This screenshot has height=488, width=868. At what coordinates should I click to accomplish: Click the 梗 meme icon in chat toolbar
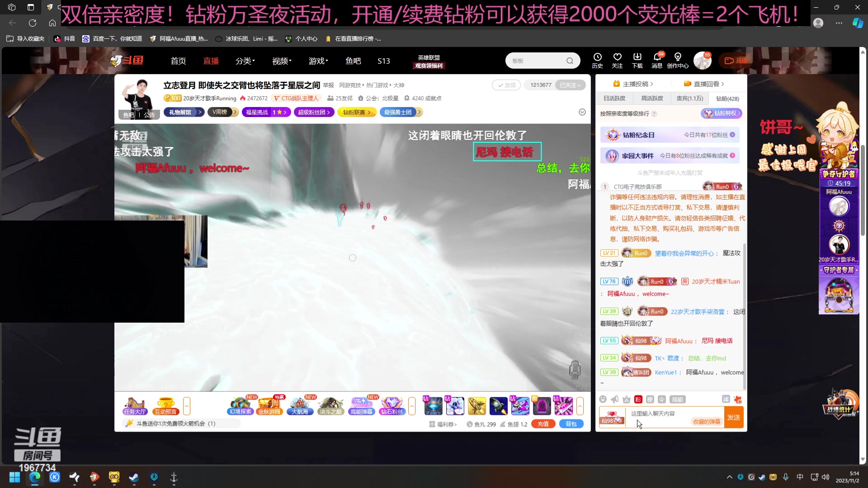point(650,399)
